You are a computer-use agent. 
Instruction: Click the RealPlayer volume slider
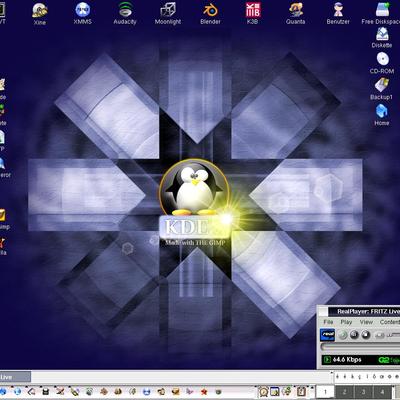pyautogui.click(x=392, y=335)
